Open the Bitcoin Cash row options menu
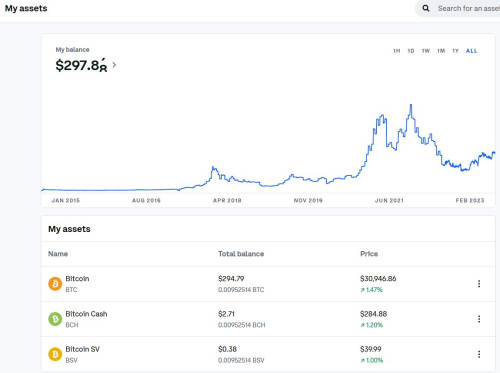Screen dimensions: 500x373 479,319
